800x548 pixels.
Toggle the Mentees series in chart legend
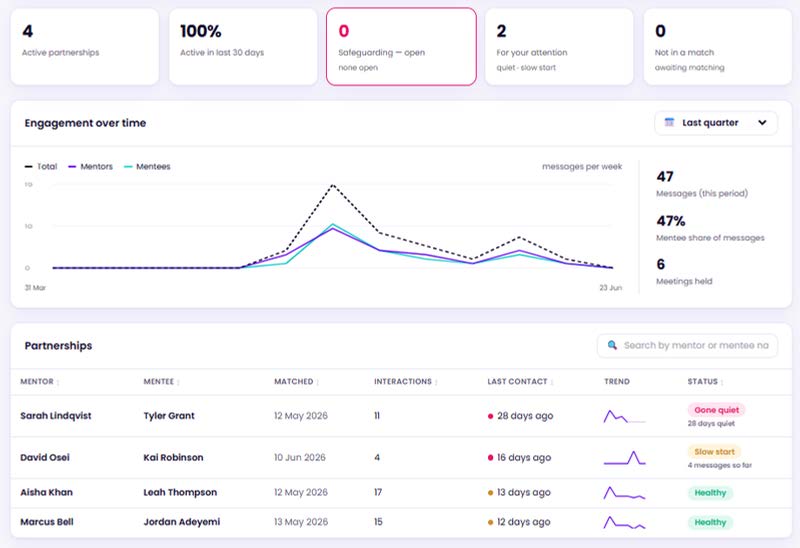[x=147, y=166]
